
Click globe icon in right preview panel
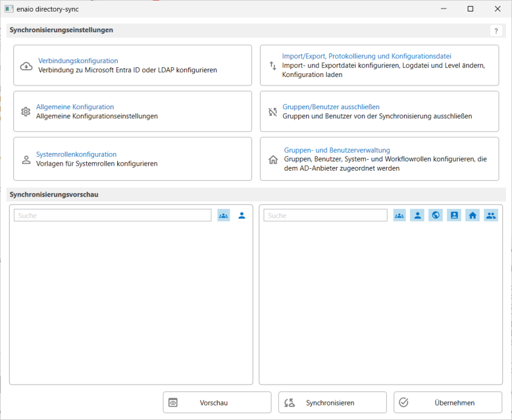pyautogui.click(x=435, y=215)
